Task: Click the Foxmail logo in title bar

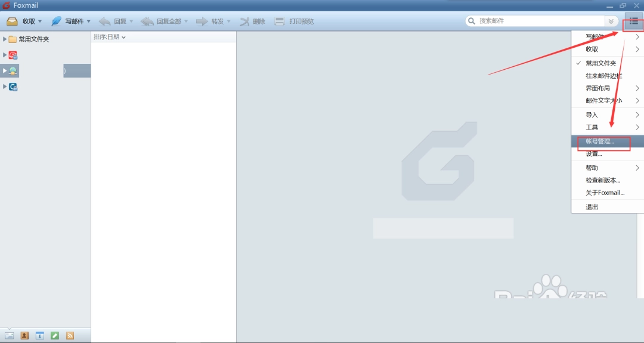Action: pyautogui.click(x=6, y=5)
